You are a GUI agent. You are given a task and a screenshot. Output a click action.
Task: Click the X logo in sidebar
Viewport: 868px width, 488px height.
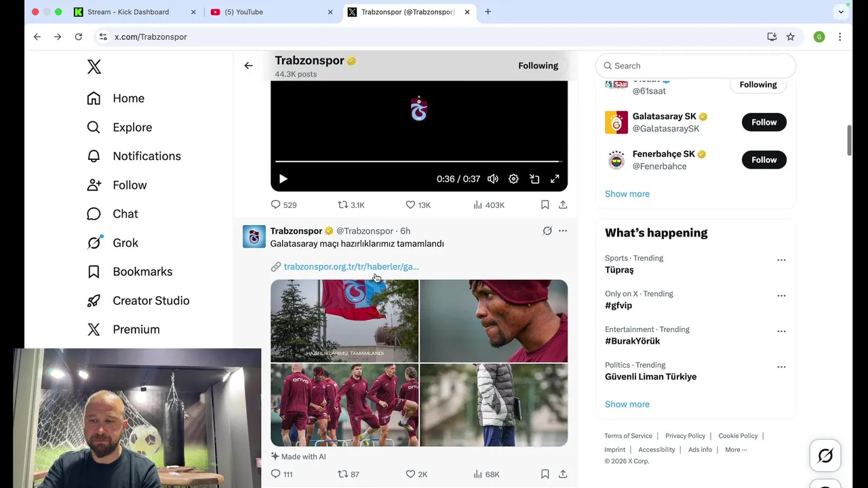[x=94, y=66]
